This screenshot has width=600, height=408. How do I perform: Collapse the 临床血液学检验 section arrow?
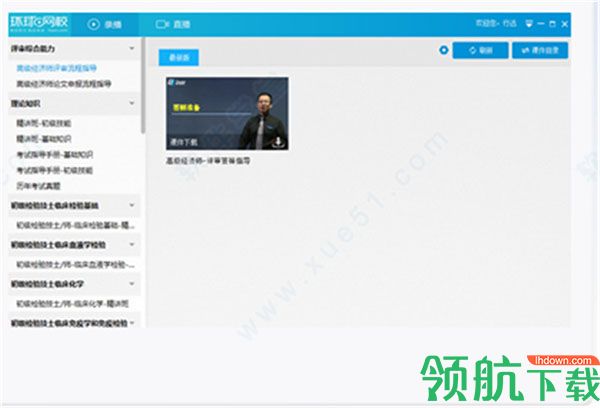132,245
